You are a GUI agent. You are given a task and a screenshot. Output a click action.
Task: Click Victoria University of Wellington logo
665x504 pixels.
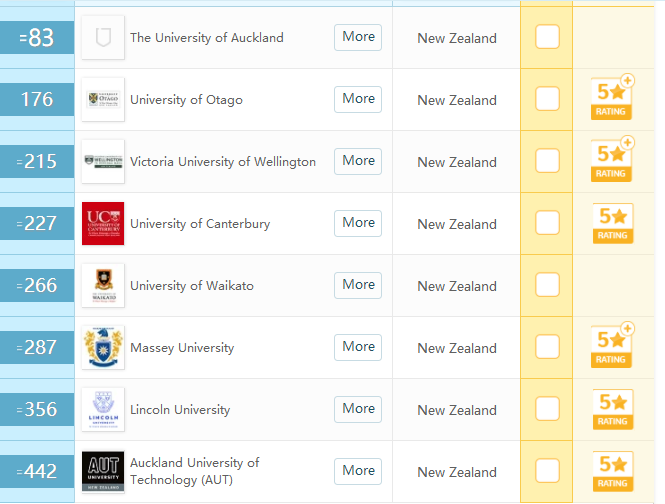(x=102, y=162)
